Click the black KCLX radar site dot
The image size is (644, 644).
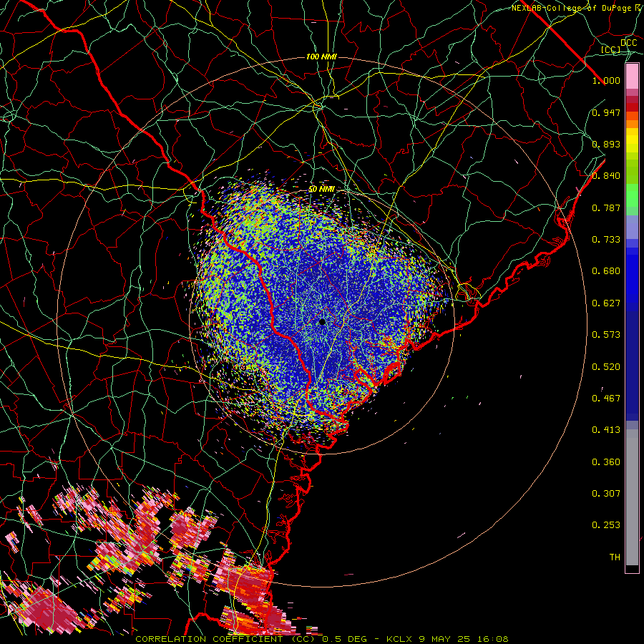(x=322, y=322)
